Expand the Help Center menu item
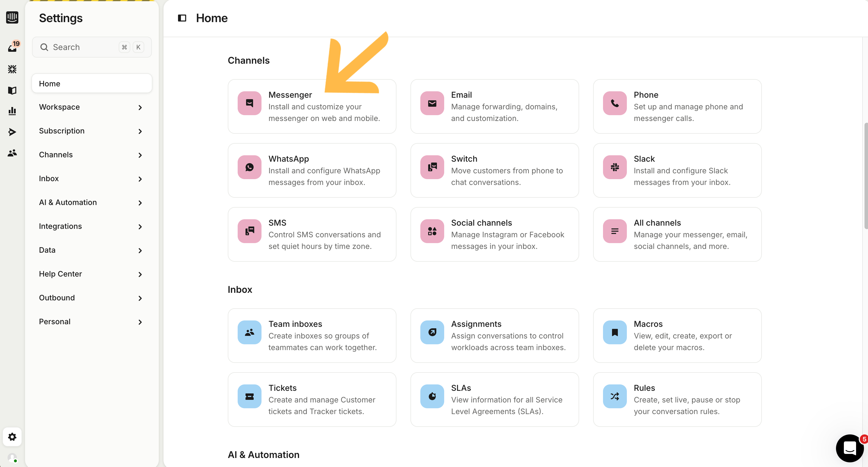The image size is (868, 467). point(92,274)
